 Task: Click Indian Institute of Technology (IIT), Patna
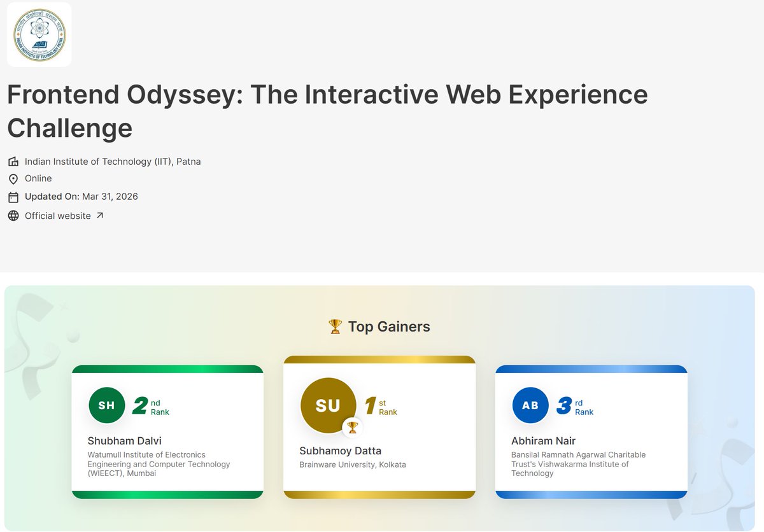click(x=113, y=162)
